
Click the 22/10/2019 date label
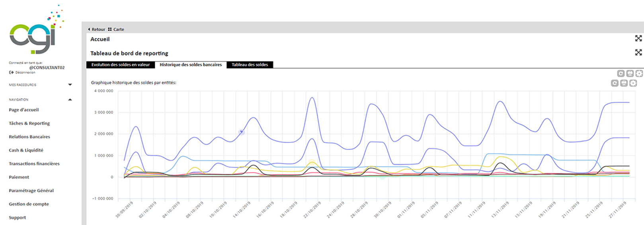[x=312, y=209]
